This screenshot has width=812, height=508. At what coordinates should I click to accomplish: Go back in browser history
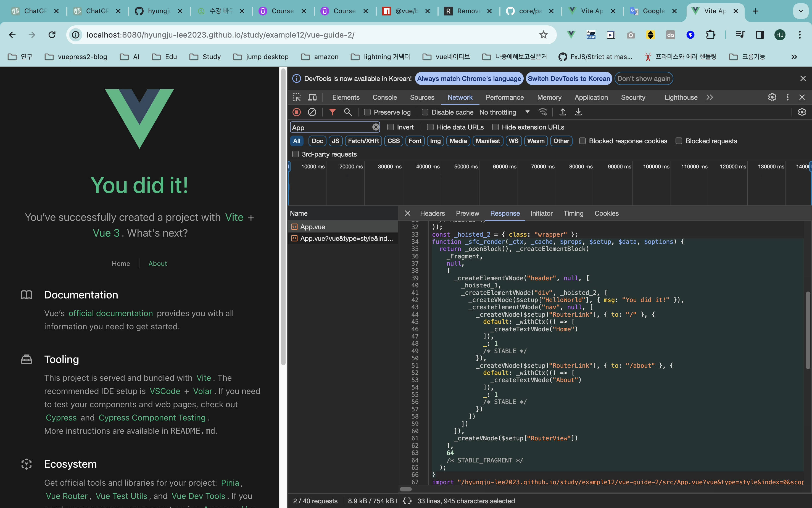[12, 35]
